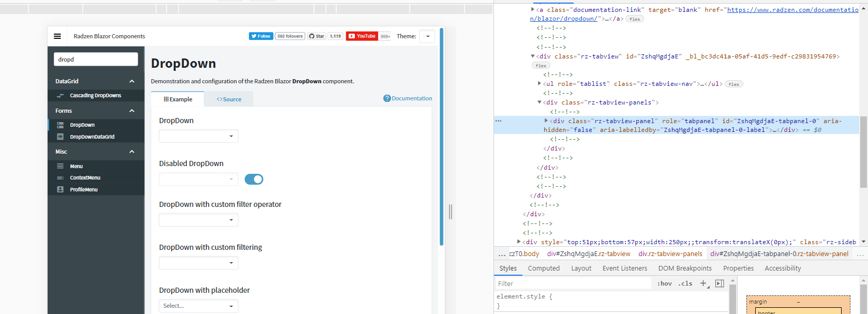Switch to the Event Listeners tab

point(624,268)
